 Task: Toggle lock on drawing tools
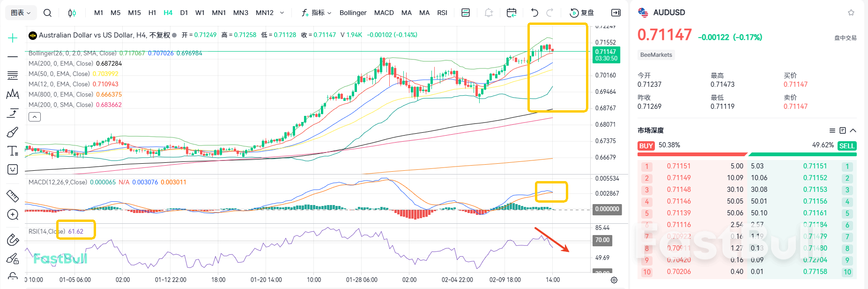coord(13,259)
